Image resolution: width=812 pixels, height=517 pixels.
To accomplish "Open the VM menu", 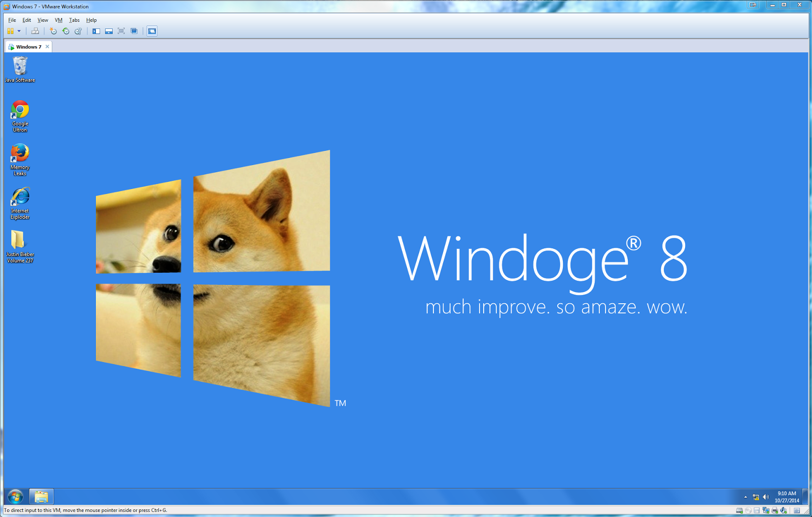I will pos(58,20).
